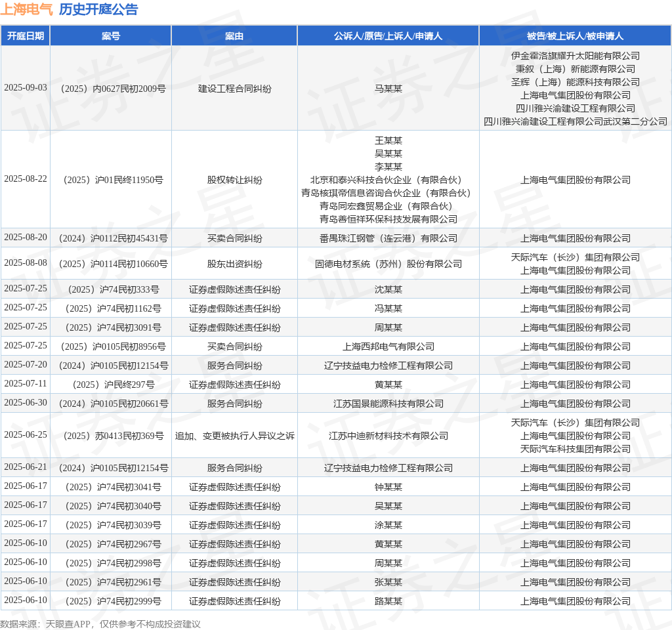Select case number (2025)苏0413民初369号
This screenshot has height=630, width=672.
pyautogui.click(x=111, y=436)
